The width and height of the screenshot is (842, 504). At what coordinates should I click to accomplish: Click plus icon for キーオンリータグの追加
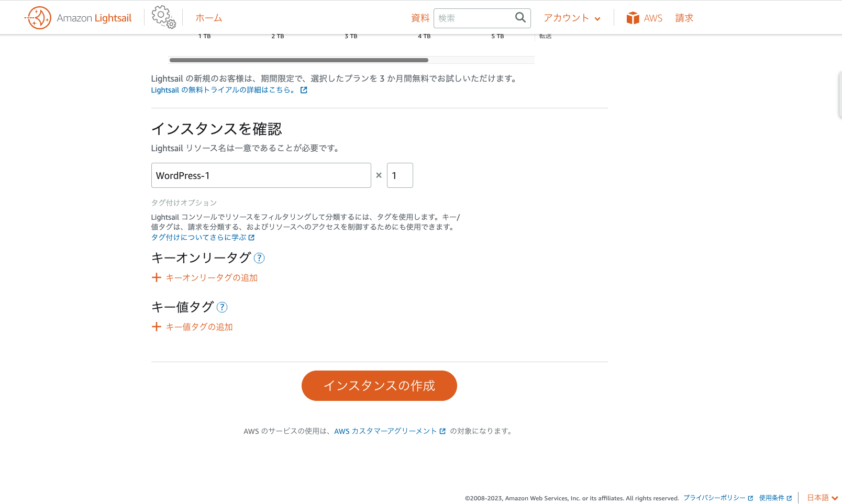click(x=156, y=277)
